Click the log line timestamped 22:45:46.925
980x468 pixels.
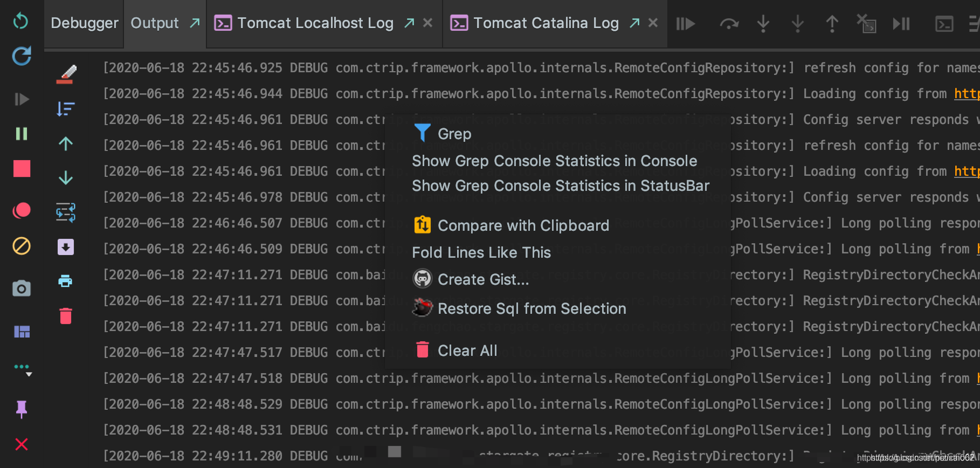click(x=541, y=68)
